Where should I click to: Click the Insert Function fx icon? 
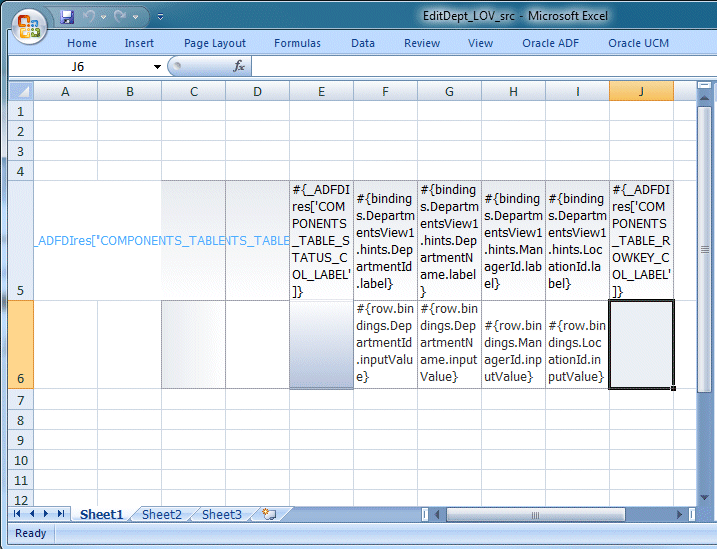[239, 66]
